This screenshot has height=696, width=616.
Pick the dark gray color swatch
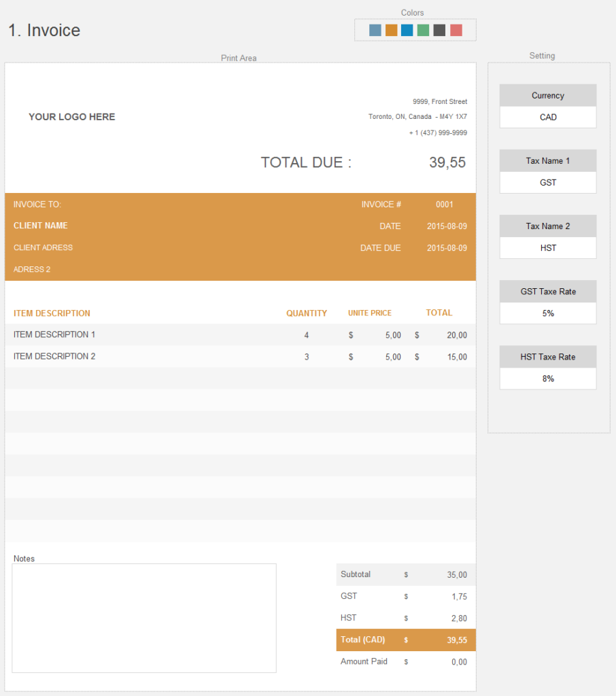(441, 30)
